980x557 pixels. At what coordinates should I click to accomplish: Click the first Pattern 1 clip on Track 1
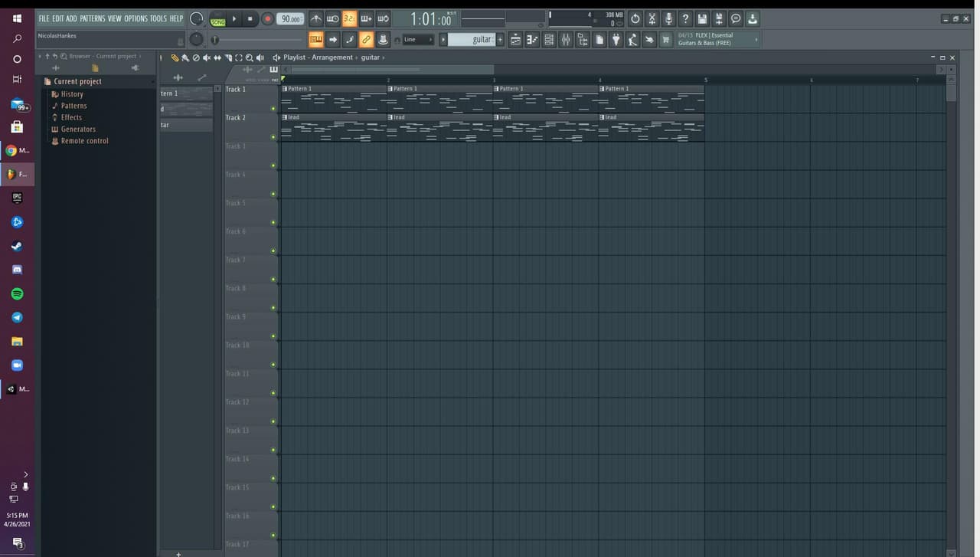pyautogui.click(x=334, y=99)
